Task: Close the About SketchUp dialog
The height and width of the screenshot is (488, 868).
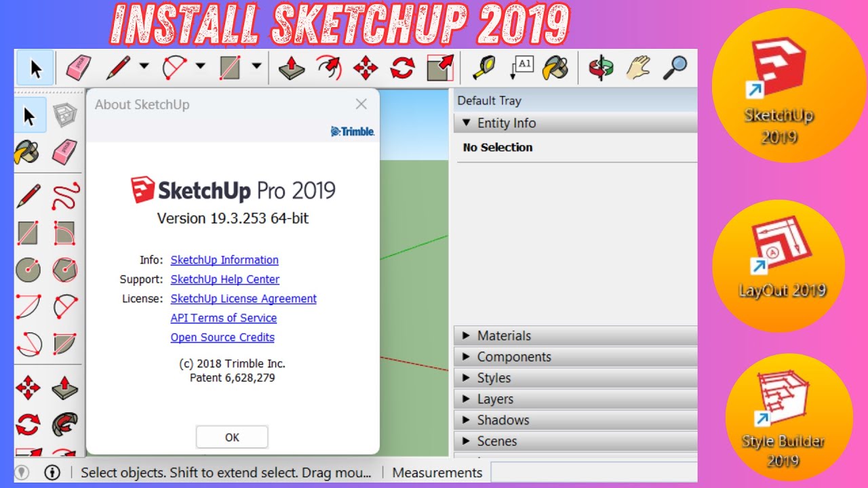Action: [x=361, y=104]
